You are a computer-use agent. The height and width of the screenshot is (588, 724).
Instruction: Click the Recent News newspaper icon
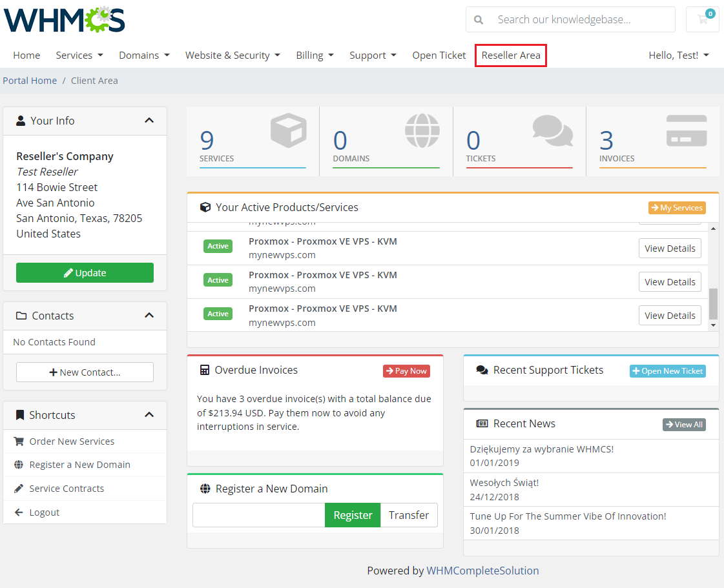tap(482, 423)
